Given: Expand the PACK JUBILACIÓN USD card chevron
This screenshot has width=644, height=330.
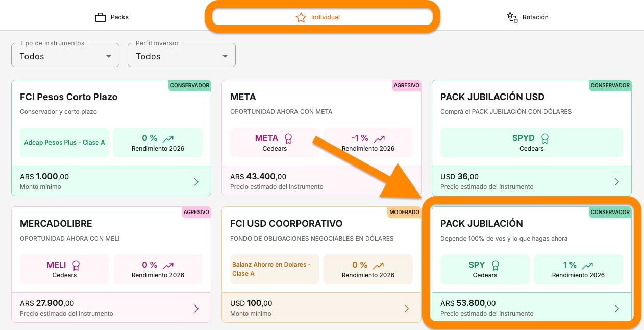Looking at the screenshot, I should (x=616, y=181).
